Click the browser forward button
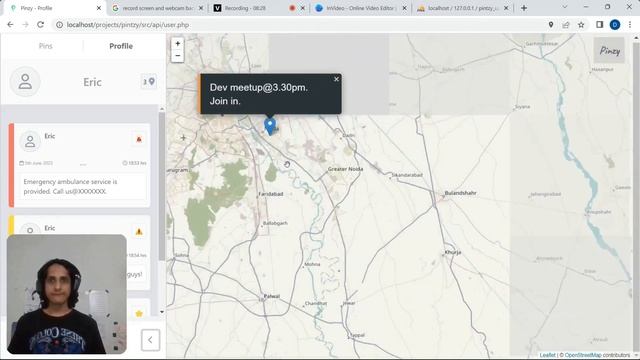This screenshot has height=360, width=640. pos(25,25)
